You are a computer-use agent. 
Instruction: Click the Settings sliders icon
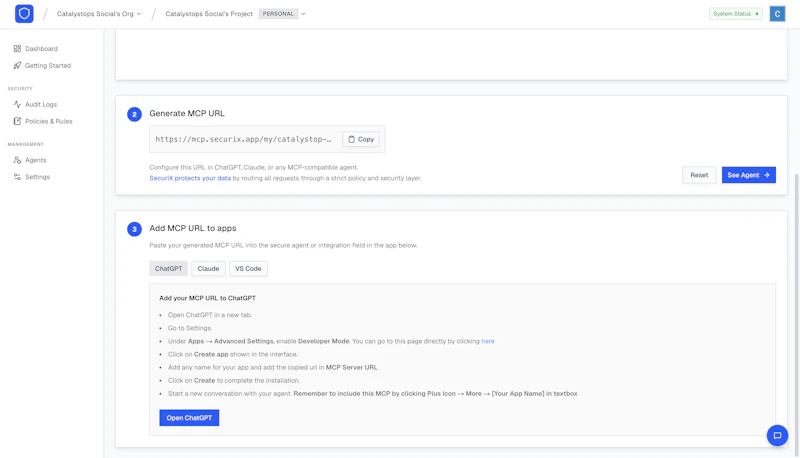pos(17,176)
